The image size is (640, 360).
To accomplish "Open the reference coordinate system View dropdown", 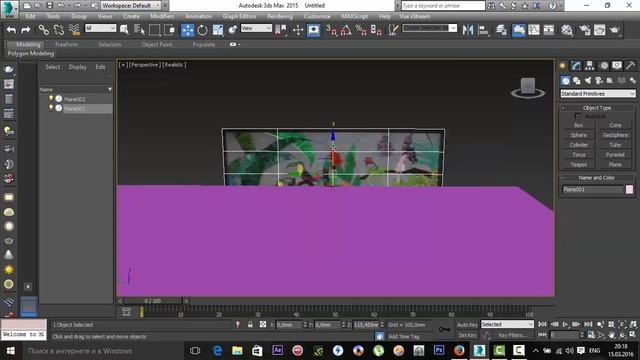I will (256, 28).
